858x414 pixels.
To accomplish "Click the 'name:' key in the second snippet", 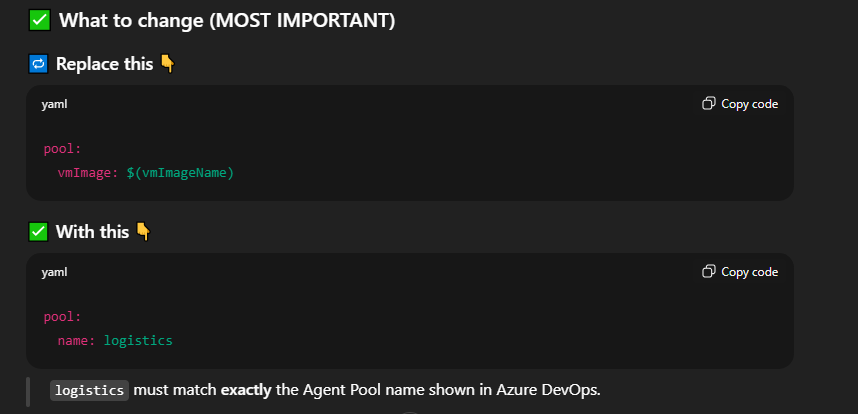I will coord(77,341).
